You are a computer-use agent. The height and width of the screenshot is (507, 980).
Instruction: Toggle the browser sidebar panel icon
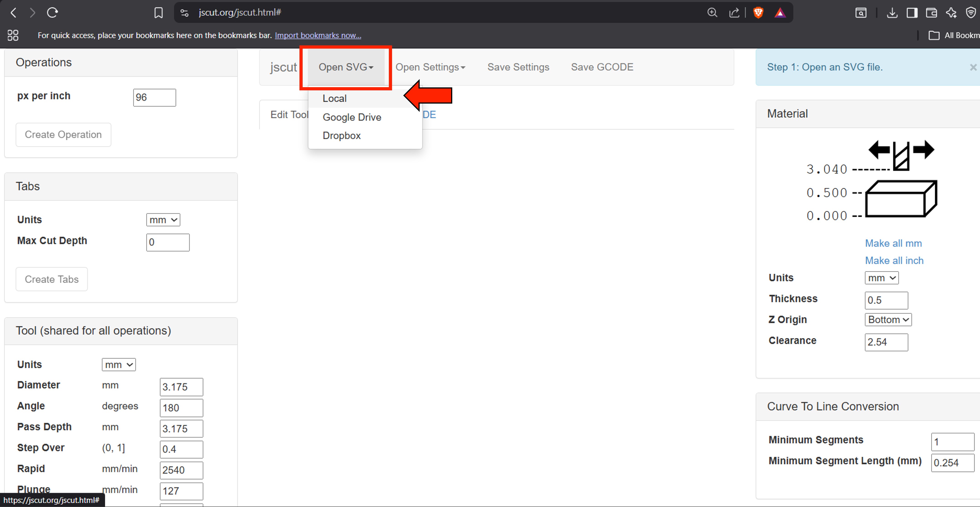(x=912, y=13)
